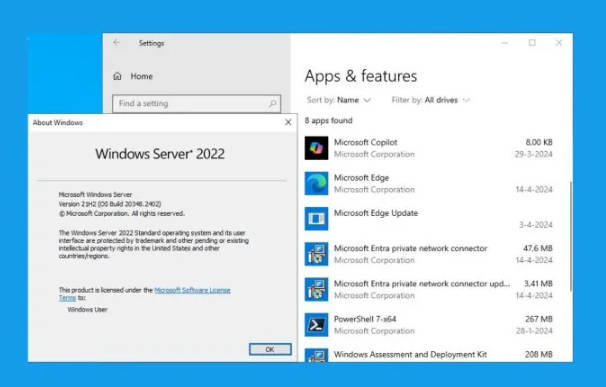Click the Entra connector updater icon
Screen dimensions: 606x387
pos(316,290)
